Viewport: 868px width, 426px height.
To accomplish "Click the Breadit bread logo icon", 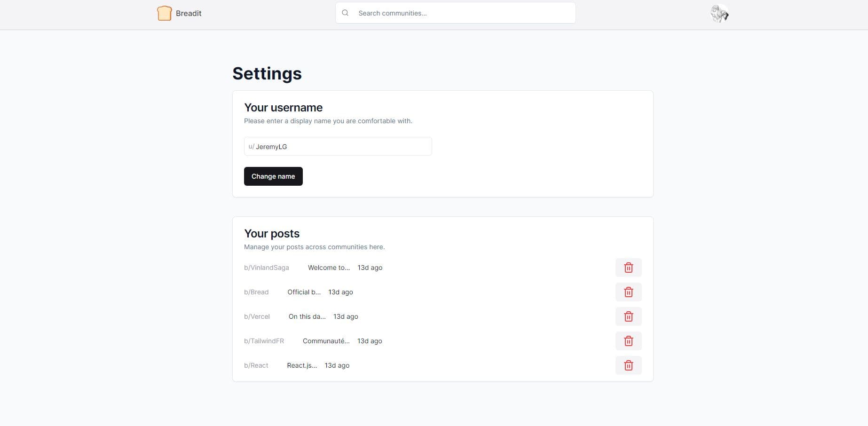I will (x=164, y=13).
